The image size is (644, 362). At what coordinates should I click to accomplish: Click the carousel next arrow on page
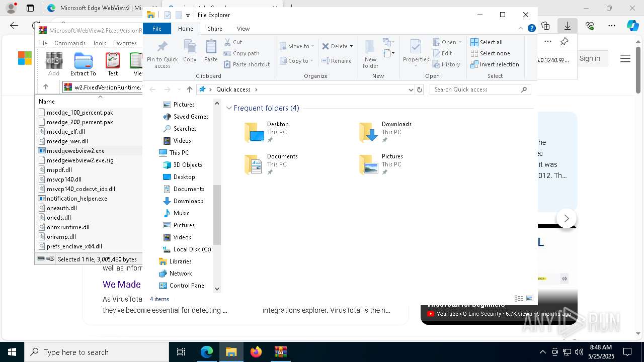(x=567, y=219)
